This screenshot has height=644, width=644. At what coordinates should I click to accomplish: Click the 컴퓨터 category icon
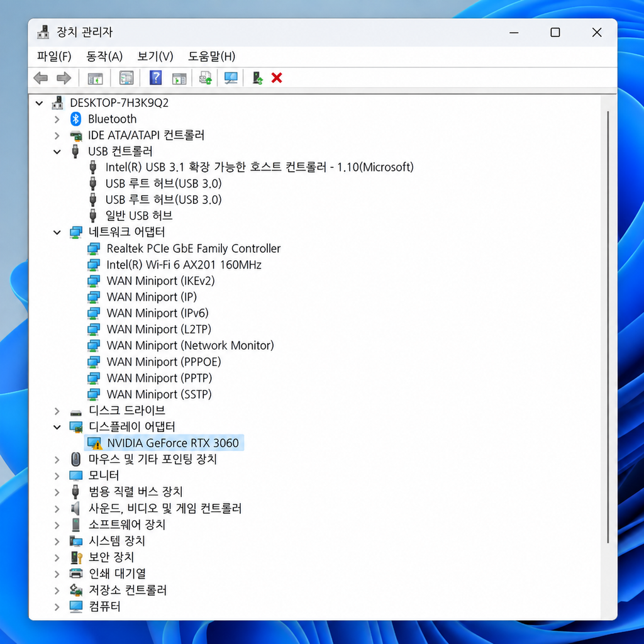click(x=76, y=607)
